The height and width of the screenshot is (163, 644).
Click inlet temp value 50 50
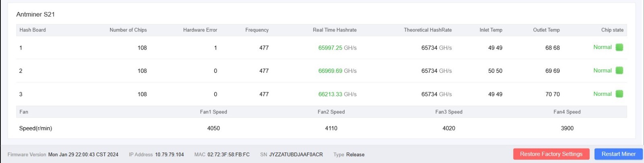point(495,71)
